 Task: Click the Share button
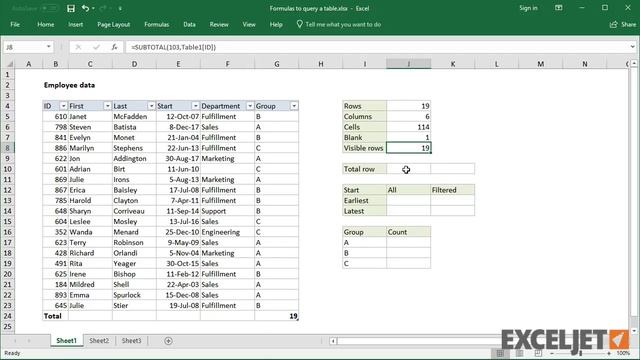click(623, 24)
